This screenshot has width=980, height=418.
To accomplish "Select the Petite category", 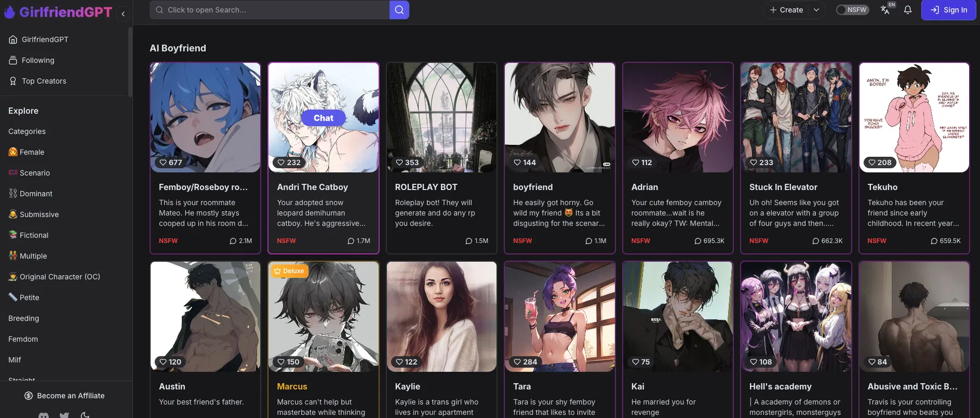I will coord(24,297).
